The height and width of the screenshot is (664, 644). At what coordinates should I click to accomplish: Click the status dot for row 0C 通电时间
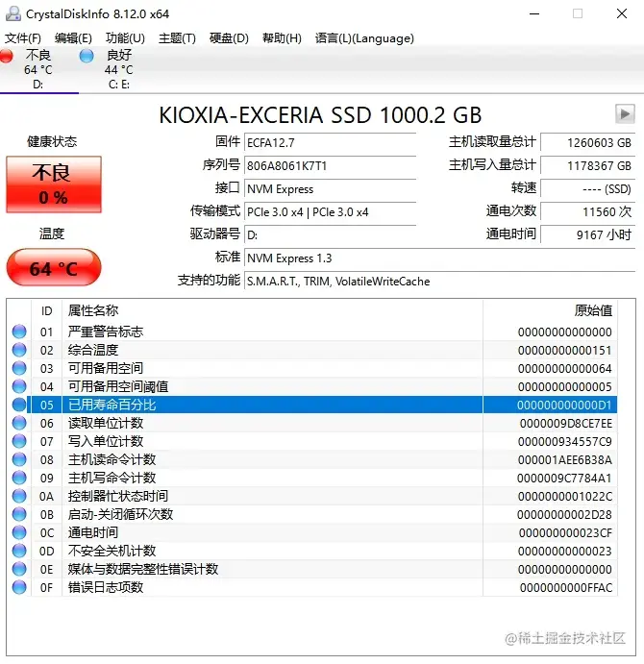tap(19, 532)
